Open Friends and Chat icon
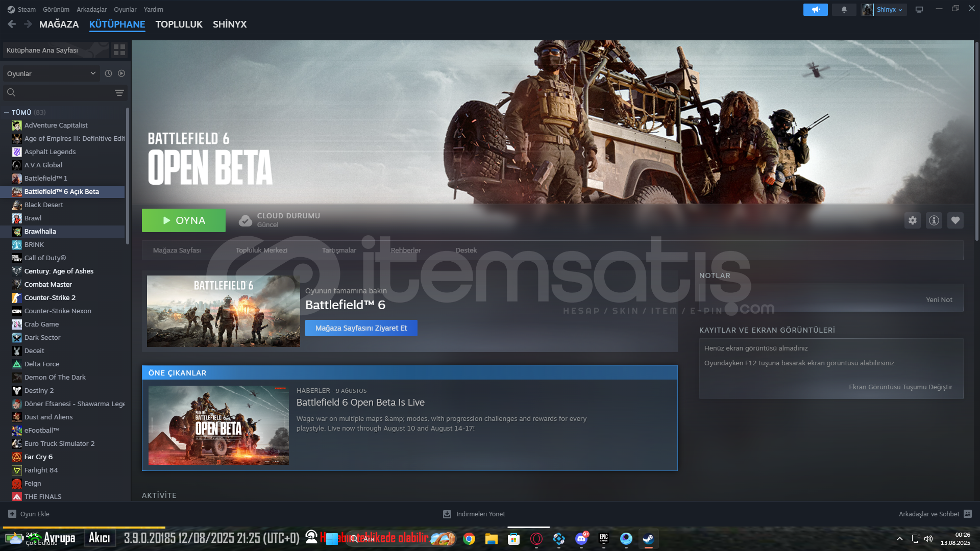The image size is (980, 551). click(968, 514)
